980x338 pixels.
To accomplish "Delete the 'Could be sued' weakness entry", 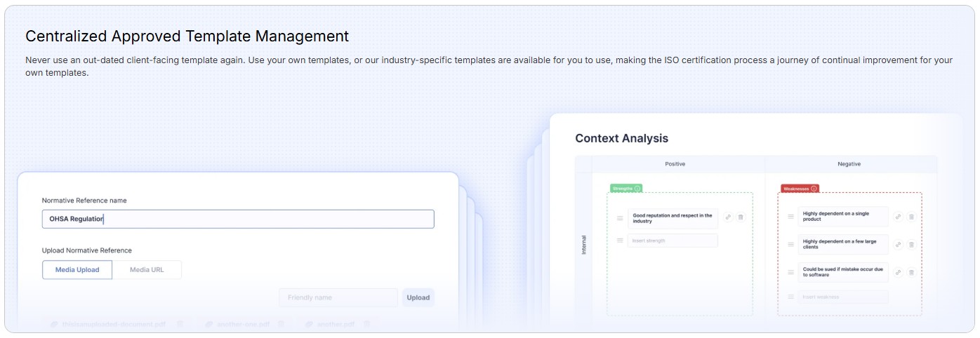I will (x=911, y=272).
